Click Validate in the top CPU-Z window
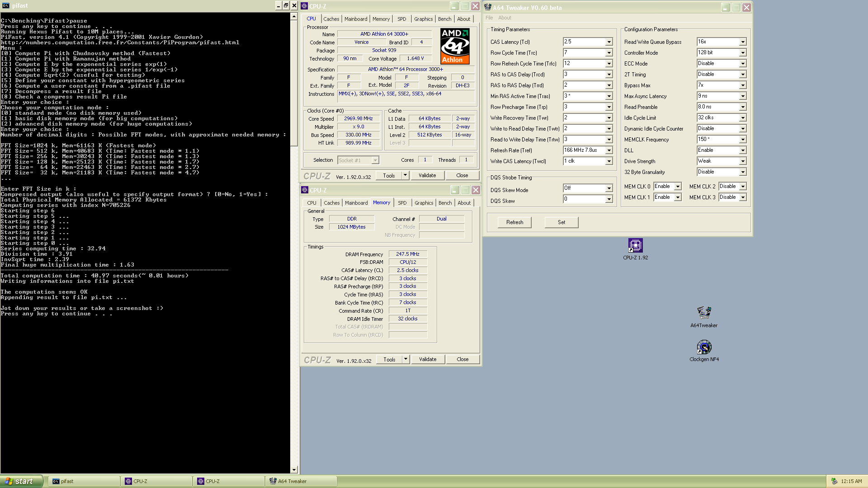The height and width of the screenshot is (488, 868). [427, 175]
